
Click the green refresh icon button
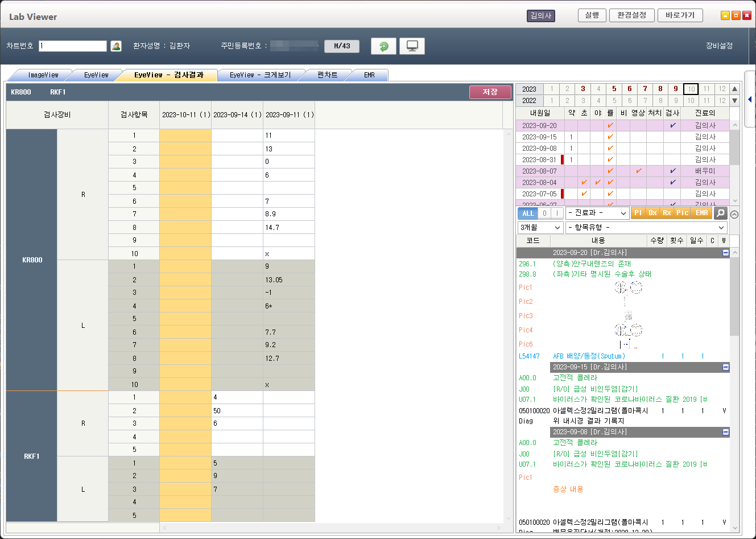click(383, 46)
